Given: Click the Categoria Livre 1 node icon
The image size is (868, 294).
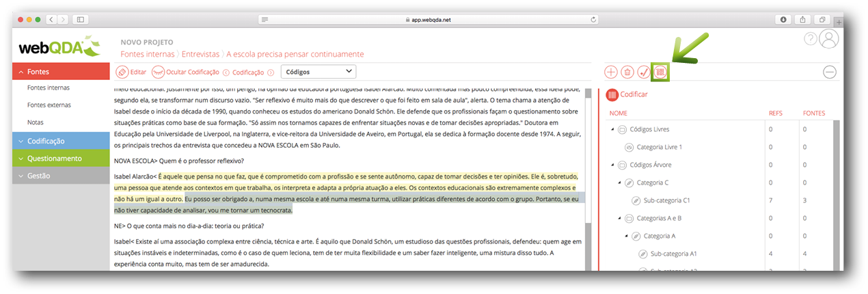Looking at the screenshot, I should click(x=629, y=147).
